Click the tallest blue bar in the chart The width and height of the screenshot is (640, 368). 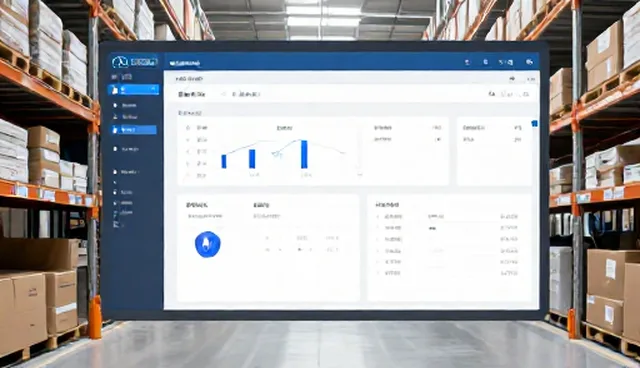[304, 154]
